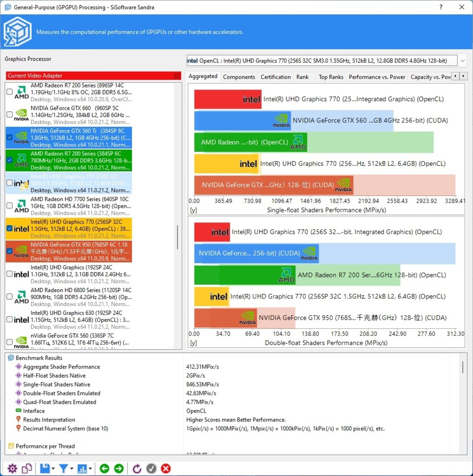Uncheck the Intel UHD Graphics 770 256SP 32C checkbox
Image resolution: width=473 pixels, height=476 pixels.
coord(9,228)
